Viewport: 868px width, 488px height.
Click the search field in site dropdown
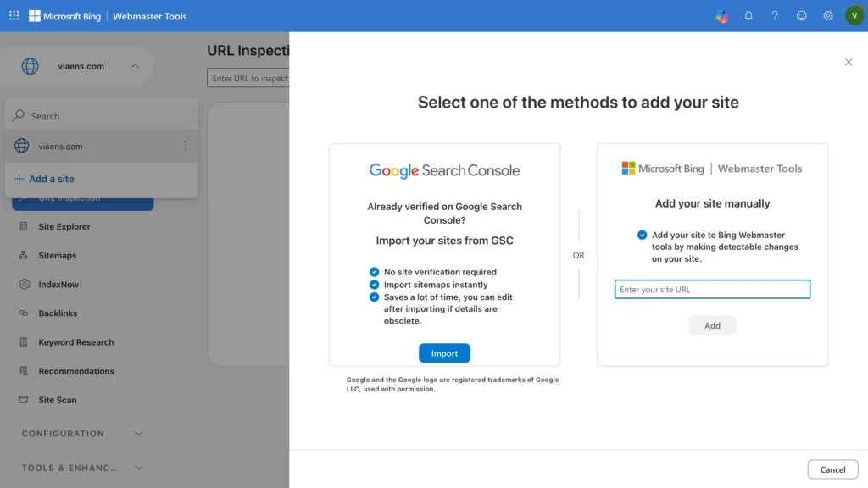click(102, 116)
